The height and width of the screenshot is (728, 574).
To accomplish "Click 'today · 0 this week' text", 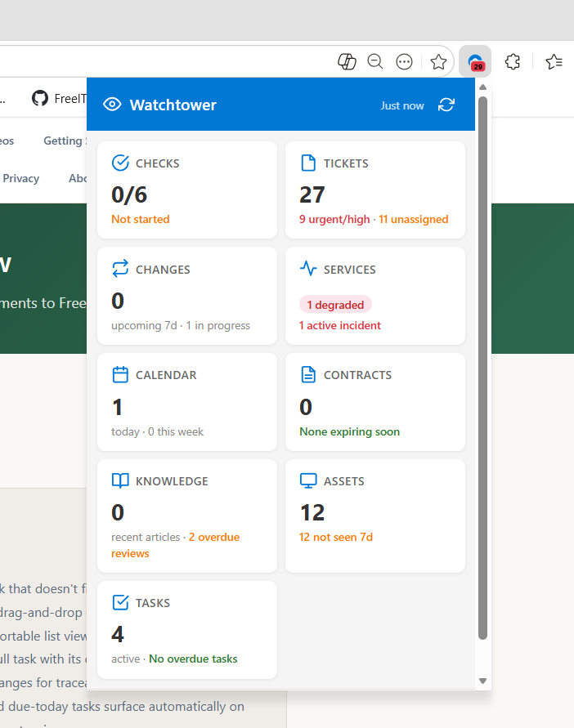I will 157,431.
